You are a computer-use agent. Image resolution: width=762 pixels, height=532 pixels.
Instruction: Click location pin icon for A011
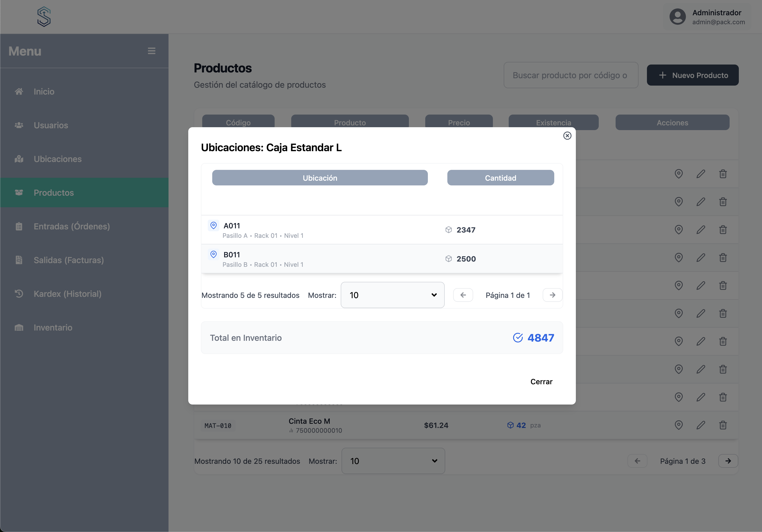pos(213,225)
